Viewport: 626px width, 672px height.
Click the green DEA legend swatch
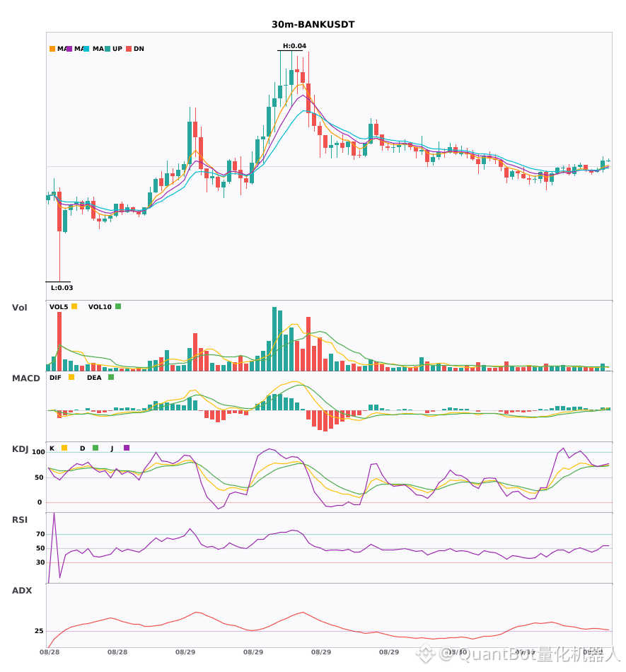111,377
